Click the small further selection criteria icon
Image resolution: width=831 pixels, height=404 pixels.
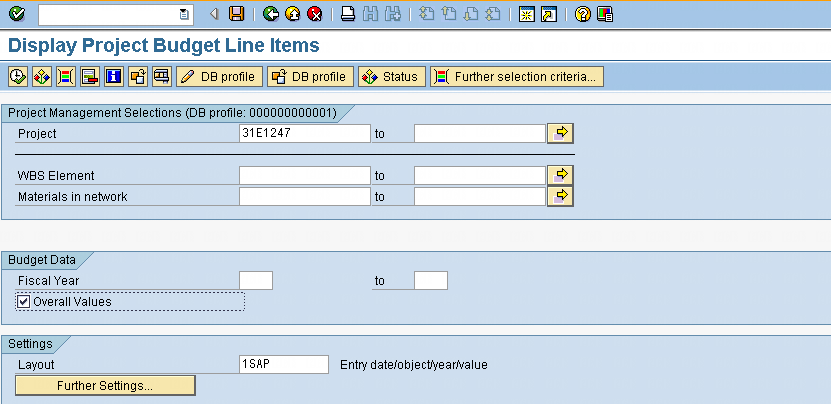(x=66, y=77)
